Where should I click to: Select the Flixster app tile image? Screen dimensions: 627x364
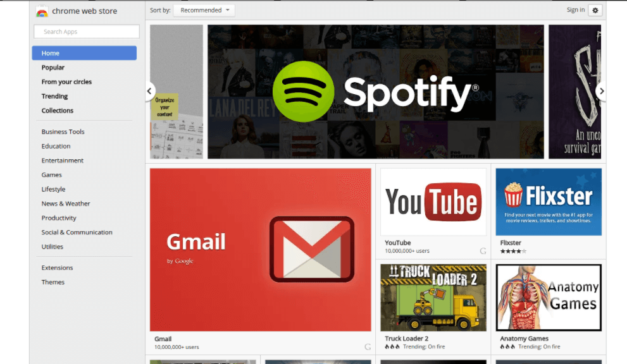[549, 202]
